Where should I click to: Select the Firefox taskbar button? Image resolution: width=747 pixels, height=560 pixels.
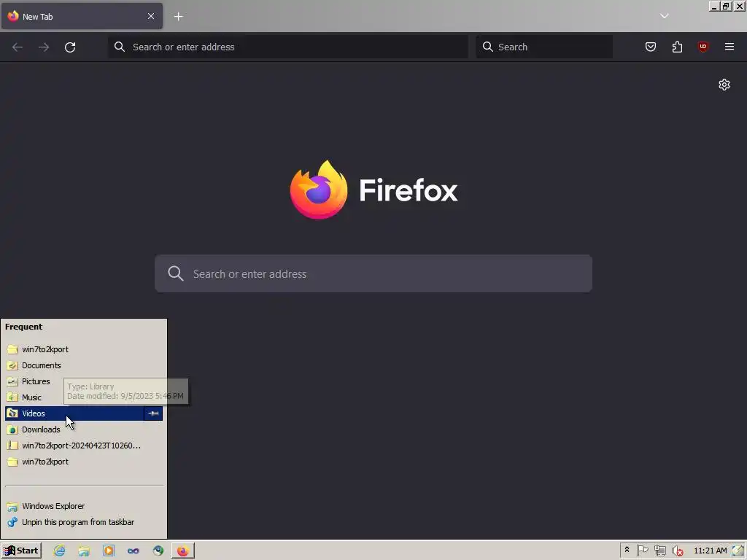183,551
